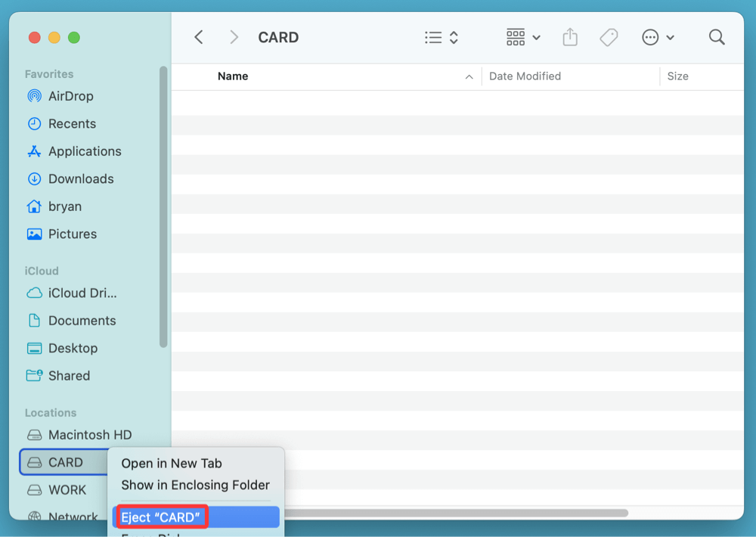
Task: Open the Pictures folder
Action: coord(70,234)
